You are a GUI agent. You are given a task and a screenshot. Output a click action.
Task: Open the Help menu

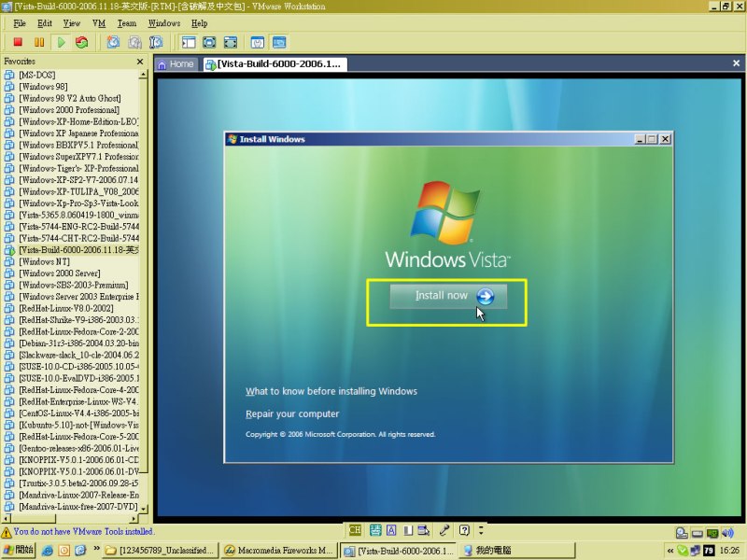(x=199, y=23)
